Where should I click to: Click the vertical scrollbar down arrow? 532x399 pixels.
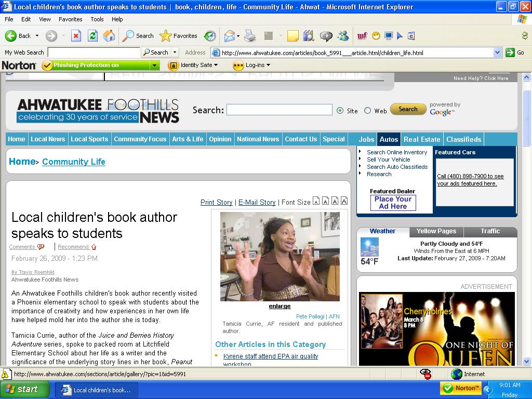[526, 361]
